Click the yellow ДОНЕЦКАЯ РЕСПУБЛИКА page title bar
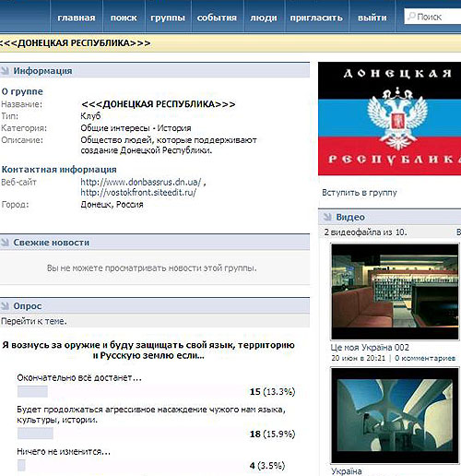The width and height of the screenshot is (461, 476). pyautogui.click(x=230, y=43)
